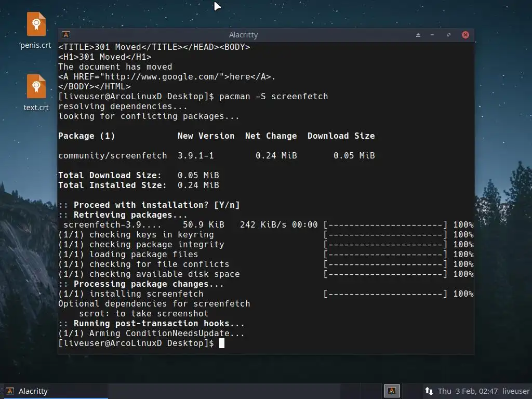The height and width of the screenshot is (399, 532).
Task: Click the 'Alacritty' window title text
Action: pyautogui.click(x=243, y=35)
